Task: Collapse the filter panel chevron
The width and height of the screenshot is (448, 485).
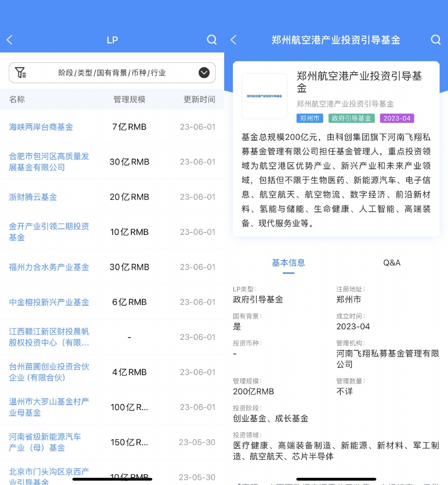Action: point(203,72)
